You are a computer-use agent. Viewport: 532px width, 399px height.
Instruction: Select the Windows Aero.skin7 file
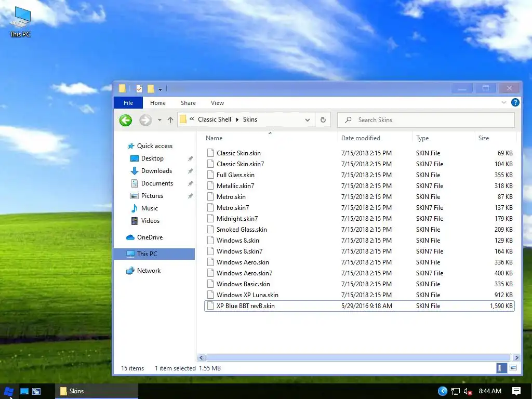tap(360, 273)
